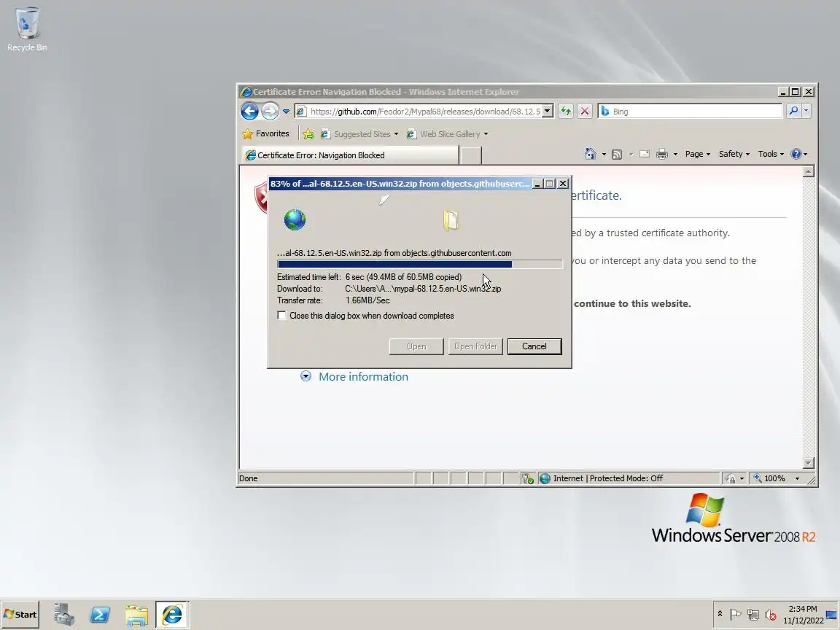
Task: Open Windows Explorer folder on taskbar
Action: click(x=136, y=615)
